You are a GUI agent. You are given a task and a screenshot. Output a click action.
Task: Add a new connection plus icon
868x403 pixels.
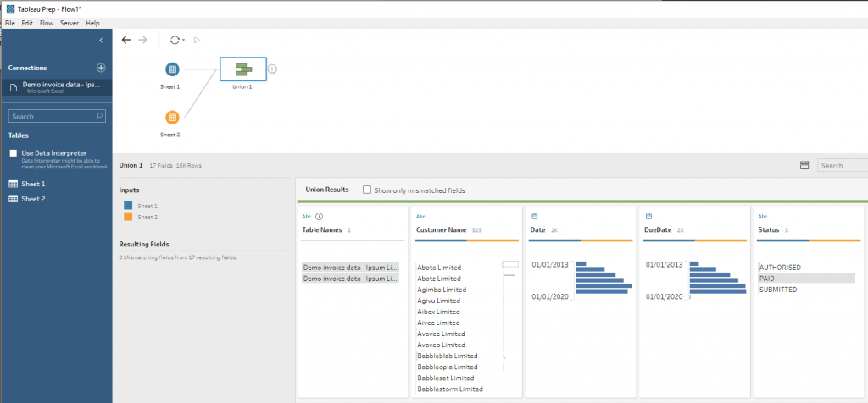(x=101, y=68)
